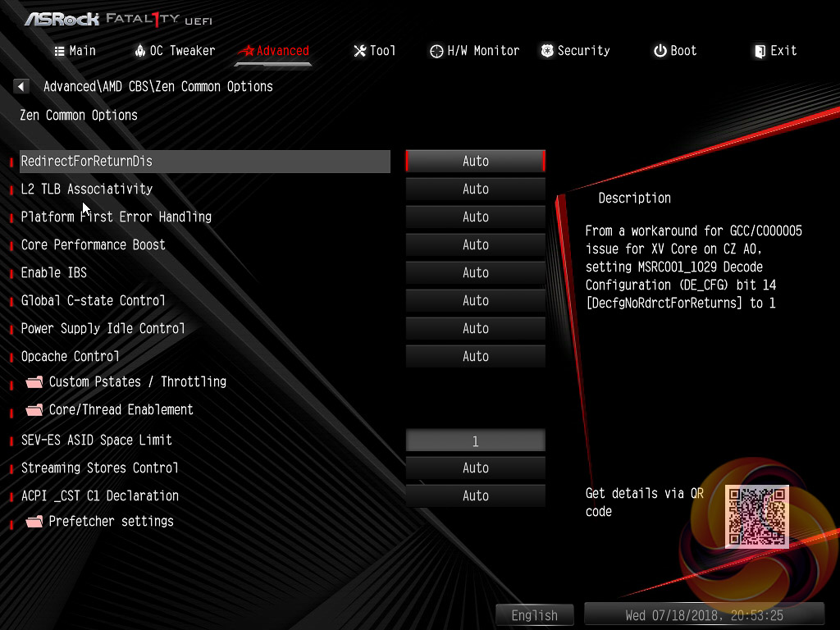Open RedirectForReturnDis Auto dropdown
This screenshot has height=630, width=840.
(x=476, y=162)
